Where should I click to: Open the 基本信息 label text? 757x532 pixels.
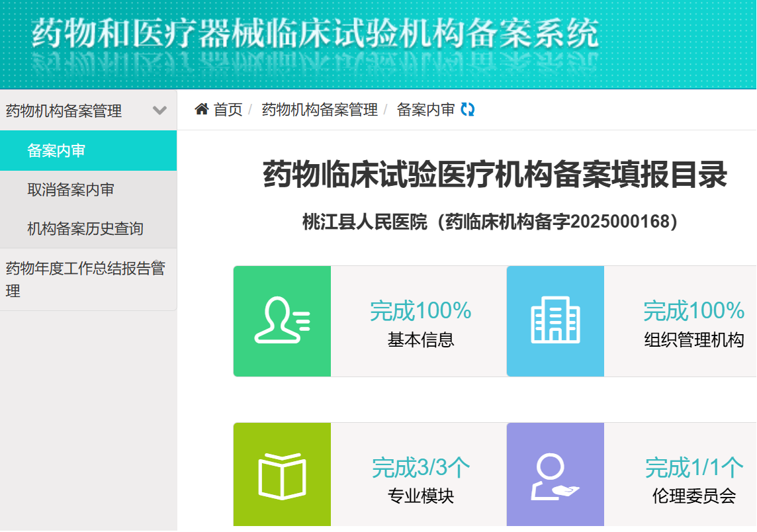(x=421, y=340)
